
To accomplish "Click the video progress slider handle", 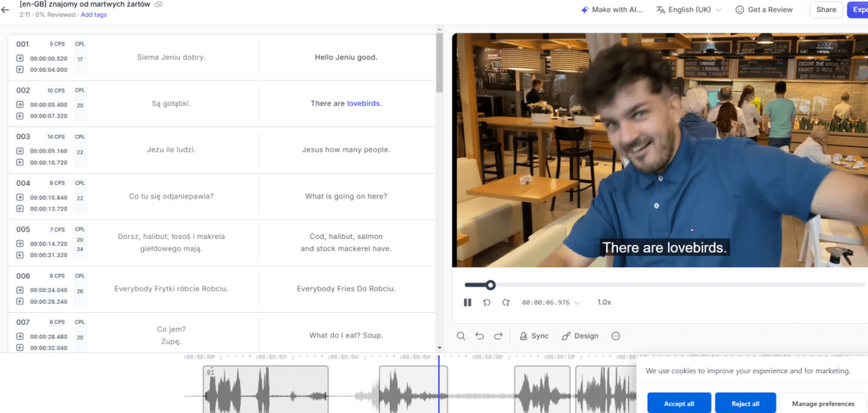I will click(x=490, y=285).
